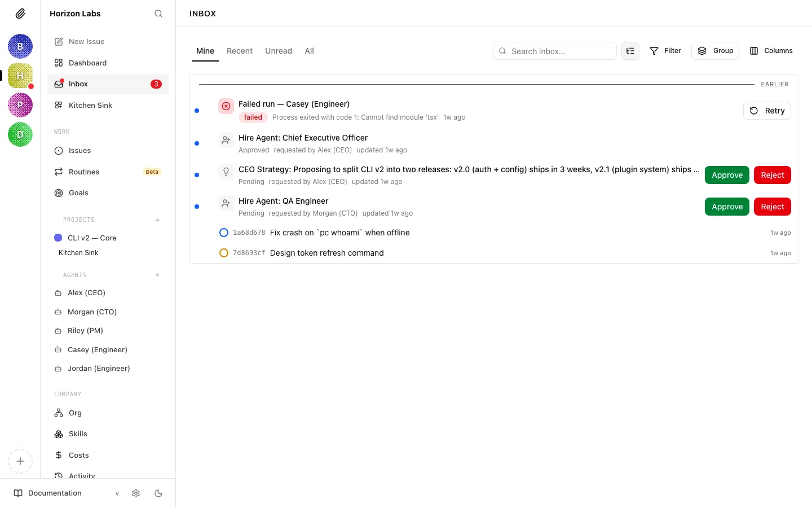Open CLI v2 — Core project
Screen dimensions: 812x508
[x=108, y=238]
